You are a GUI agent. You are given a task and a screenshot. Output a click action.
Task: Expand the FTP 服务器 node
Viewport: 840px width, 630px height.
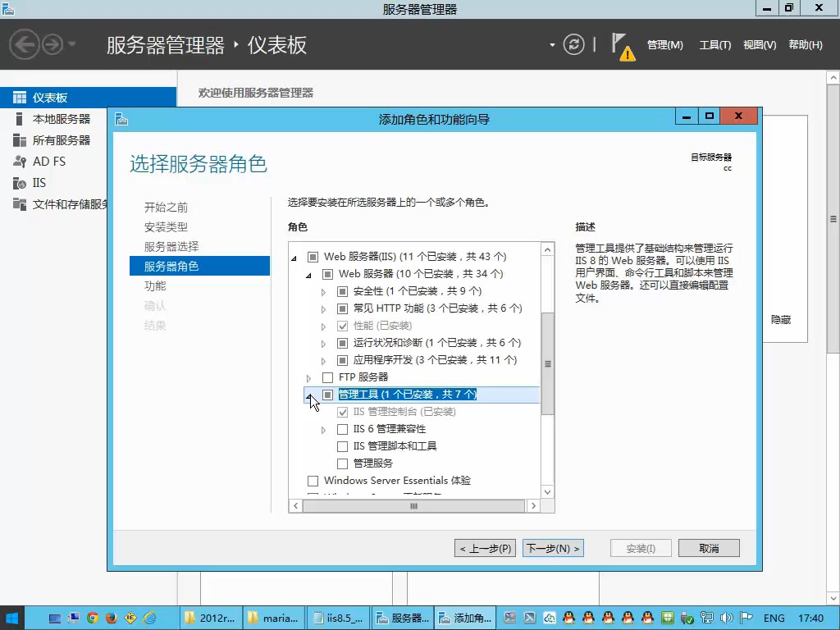click(x=308, y=377)
